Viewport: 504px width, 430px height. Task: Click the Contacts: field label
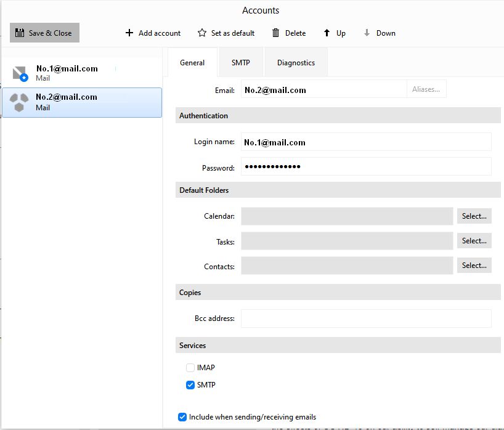[x=219, y=267]
